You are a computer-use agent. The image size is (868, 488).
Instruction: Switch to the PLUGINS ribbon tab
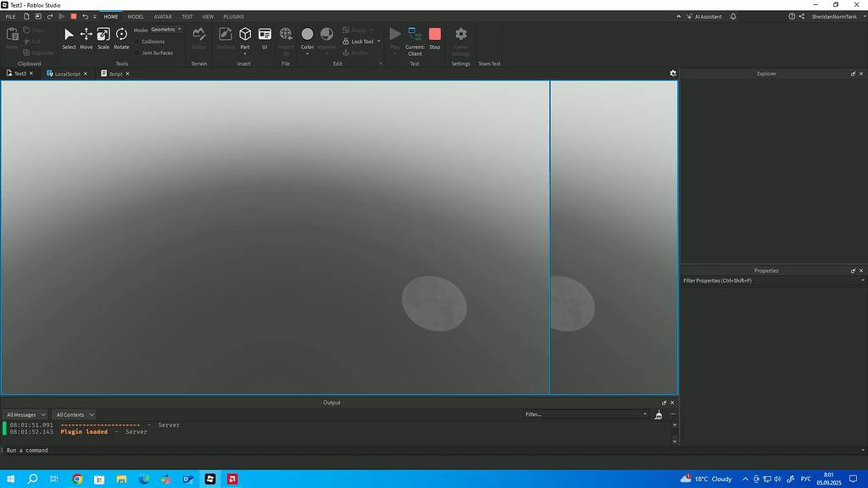coord(234,17)
